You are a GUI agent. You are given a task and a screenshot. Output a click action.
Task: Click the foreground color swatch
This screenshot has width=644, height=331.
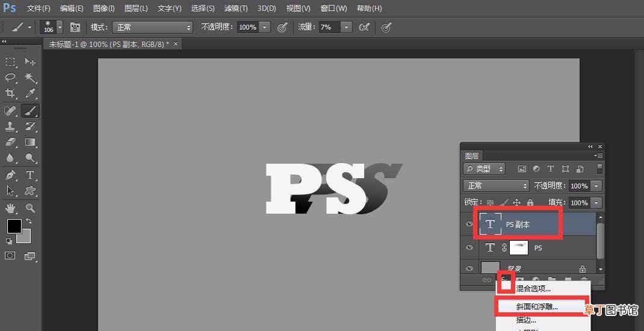coord(14,226)
